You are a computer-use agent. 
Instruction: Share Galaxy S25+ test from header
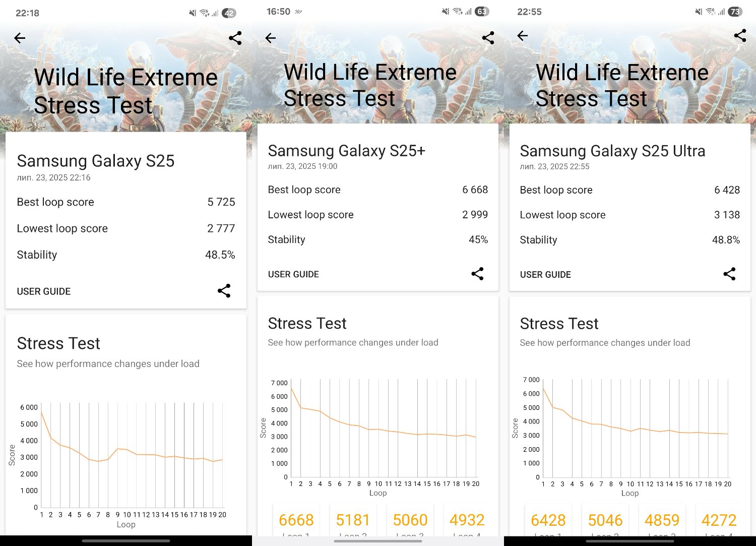point(488,37)
